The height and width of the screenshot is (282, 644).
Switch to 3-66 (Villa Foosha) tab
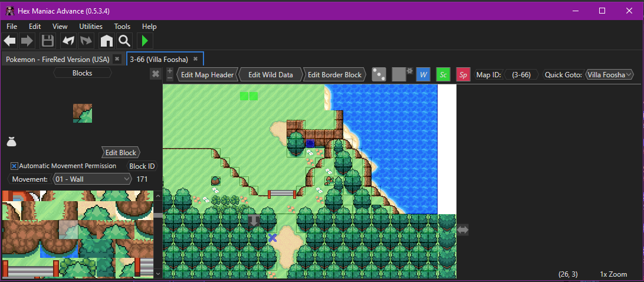[x=159, y=59]
